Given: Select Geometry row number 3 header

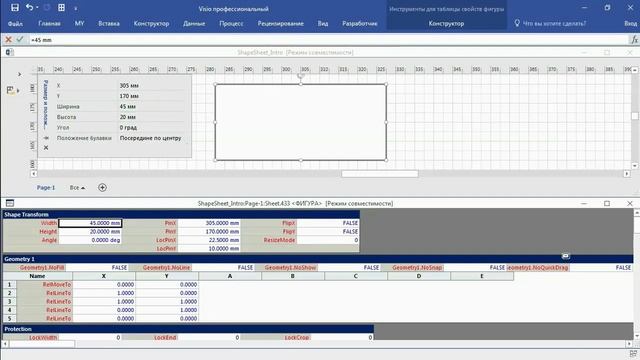Looking at the screenshot, I should point(9,302).
